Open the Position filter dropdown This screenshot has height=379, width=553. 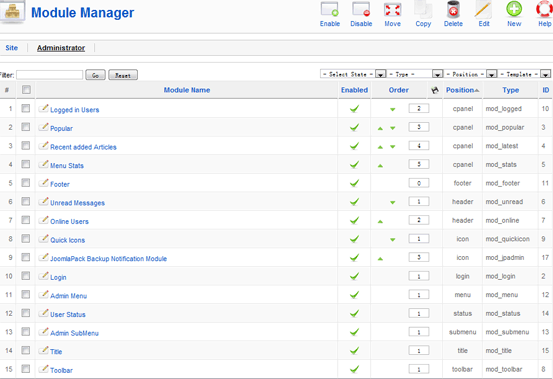pyautogui.click(x=471, y=74)
